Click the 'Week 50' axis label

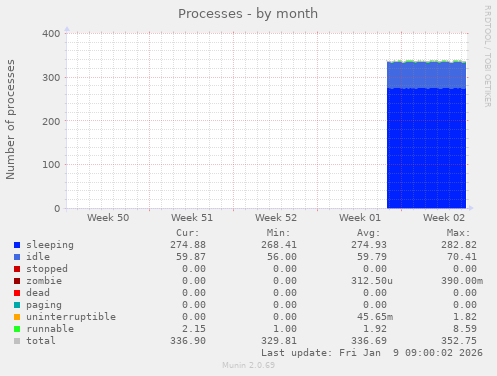pyautogui.click(x=108, y=218)
